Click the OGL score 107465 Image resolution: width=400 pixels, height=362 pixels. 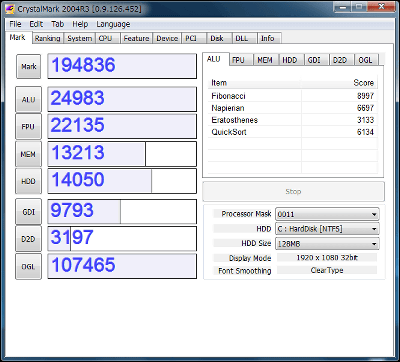[x=122, y=266]
